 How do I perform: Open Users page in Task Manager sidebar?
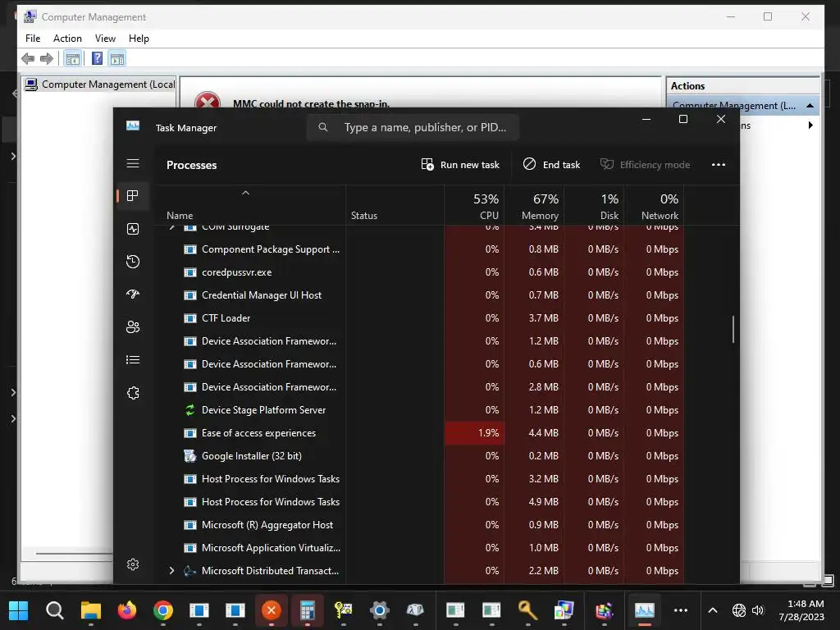(x=133, y=327)
